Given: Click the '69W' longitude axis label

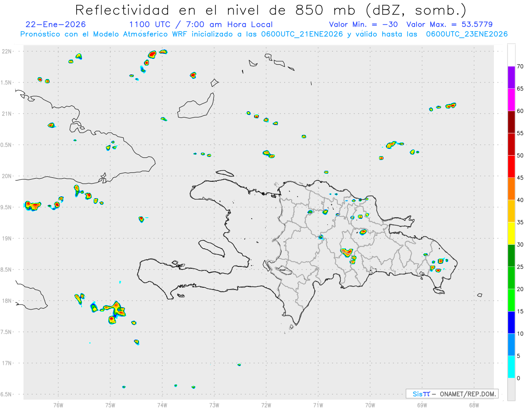Looking at the screenshot, I should pyautogui.click(x=422, y=405).
